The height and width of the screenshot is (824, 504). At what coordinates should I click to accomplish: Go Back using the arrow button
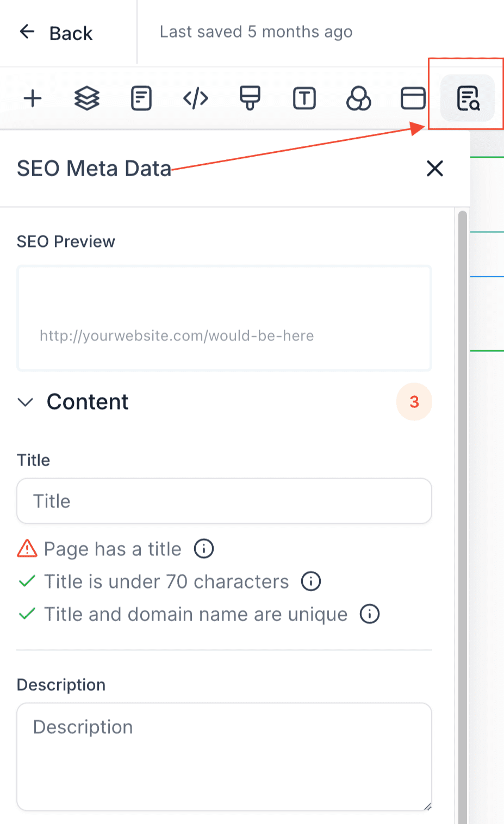55,33
